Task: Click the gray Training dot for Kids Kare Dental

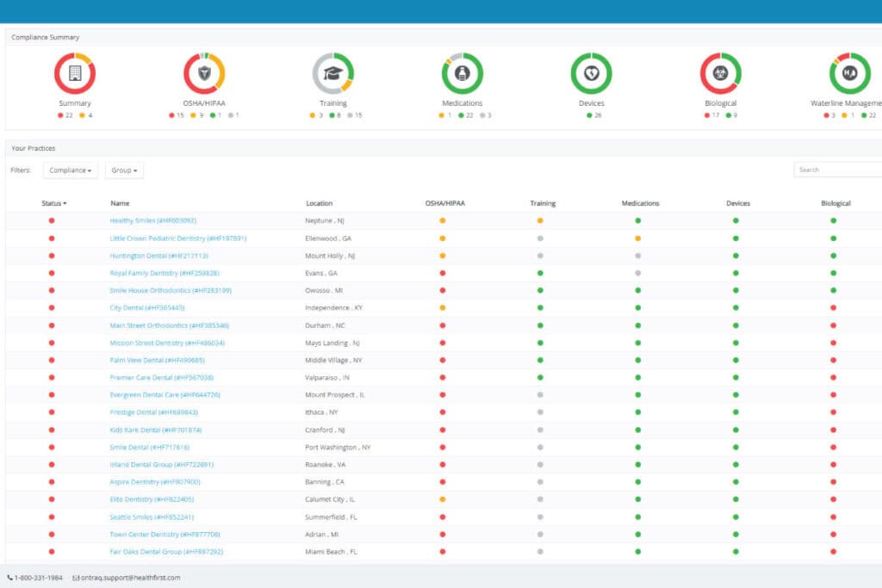Action: [x=540, y=430]
